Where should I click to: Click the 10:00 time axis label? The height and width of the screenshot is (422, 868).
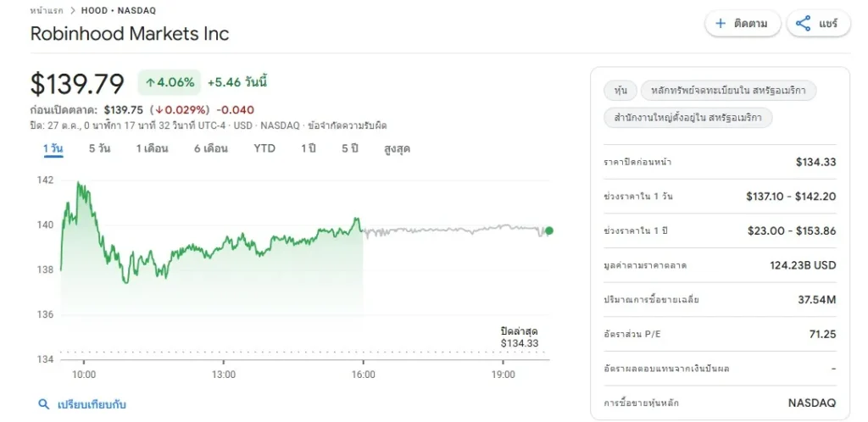click(84, 375)
